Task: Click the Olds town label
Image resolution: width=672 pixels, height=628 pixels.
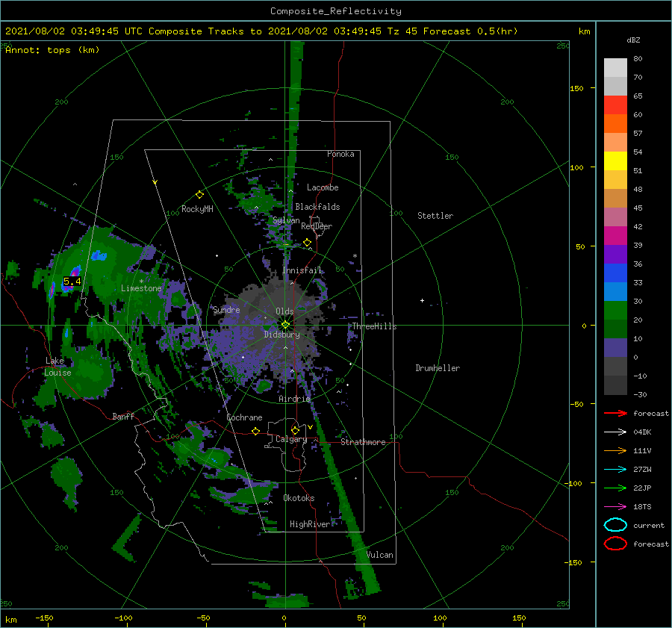Action: tap(284, 311)
